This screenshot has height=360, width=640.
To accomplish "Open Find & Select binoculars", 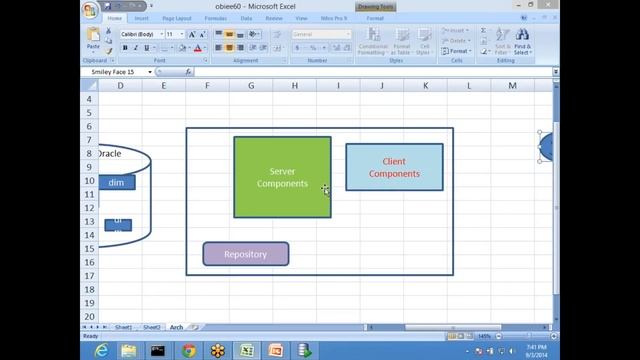I will (522, 41).
